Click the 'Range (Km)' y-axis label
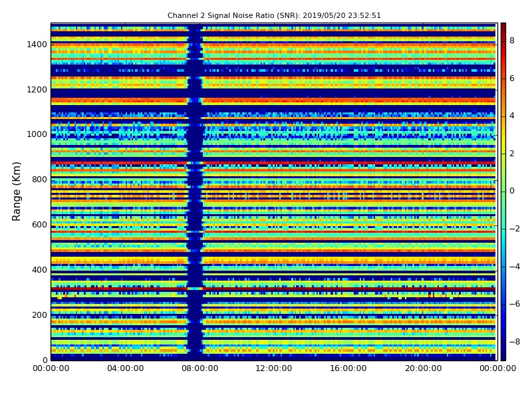The width and height of the screenshot is (532, 399). pyautogui.click(x=16, y=192)
